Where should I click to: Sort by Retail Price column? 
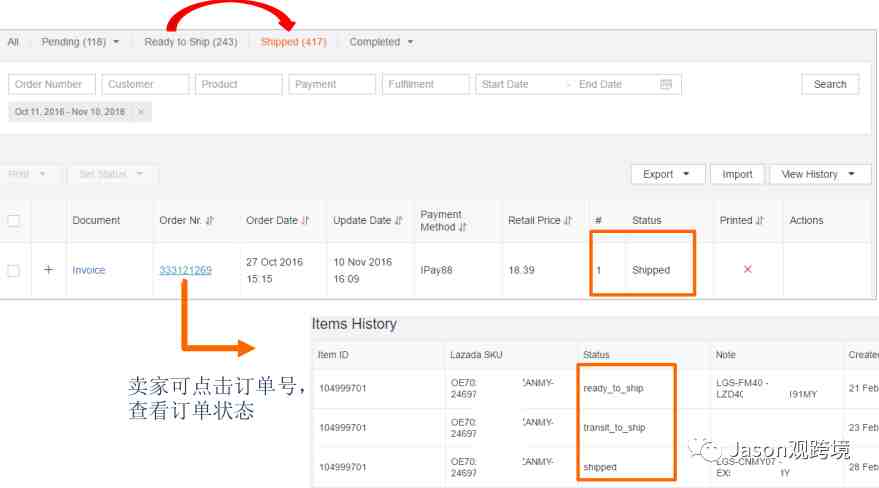[x=567, y=220]
